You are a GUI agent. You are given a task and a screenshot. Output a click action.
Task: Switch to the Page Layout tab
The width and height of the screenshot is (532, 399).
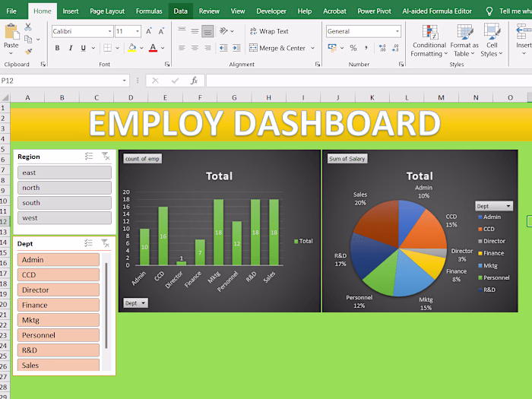[x=107, y=11]
